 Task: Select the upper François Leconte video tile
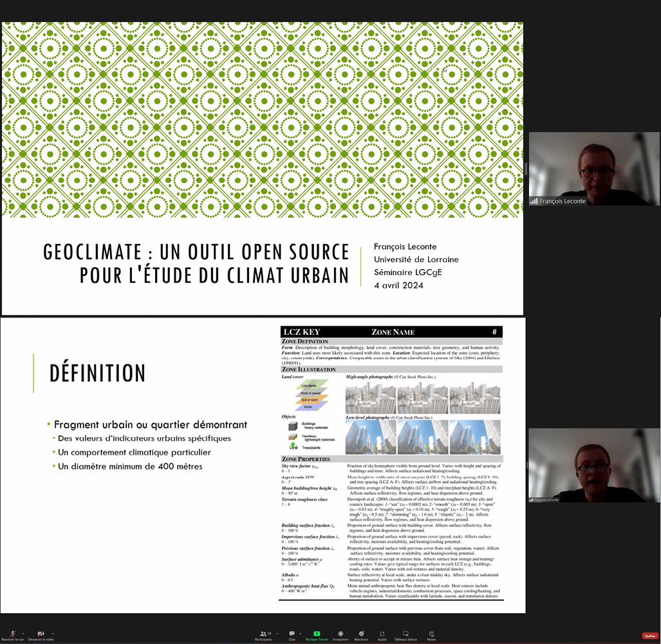click(x=595, y=169)
